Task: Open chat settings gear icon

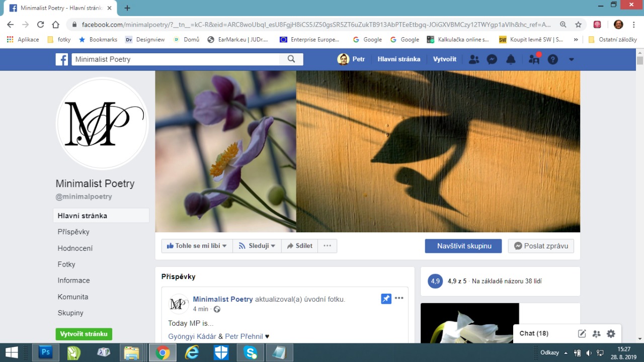Action: (611, 333)
